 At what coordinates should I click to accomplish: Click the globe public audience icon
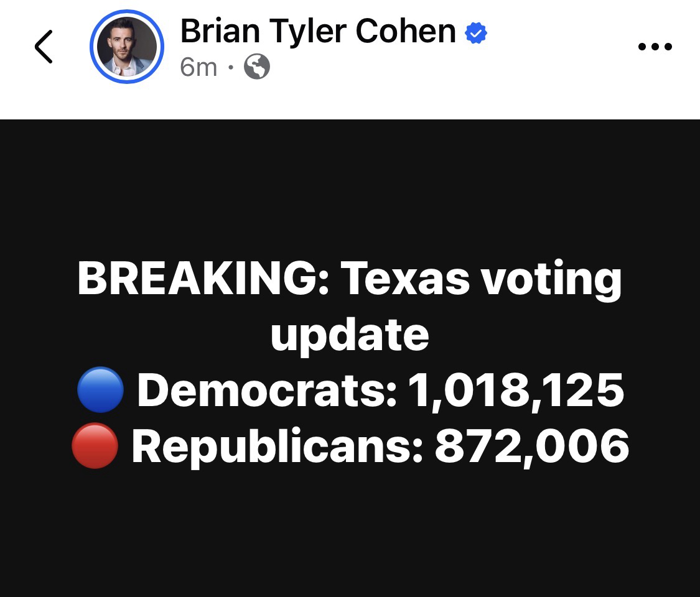[256, 67]
